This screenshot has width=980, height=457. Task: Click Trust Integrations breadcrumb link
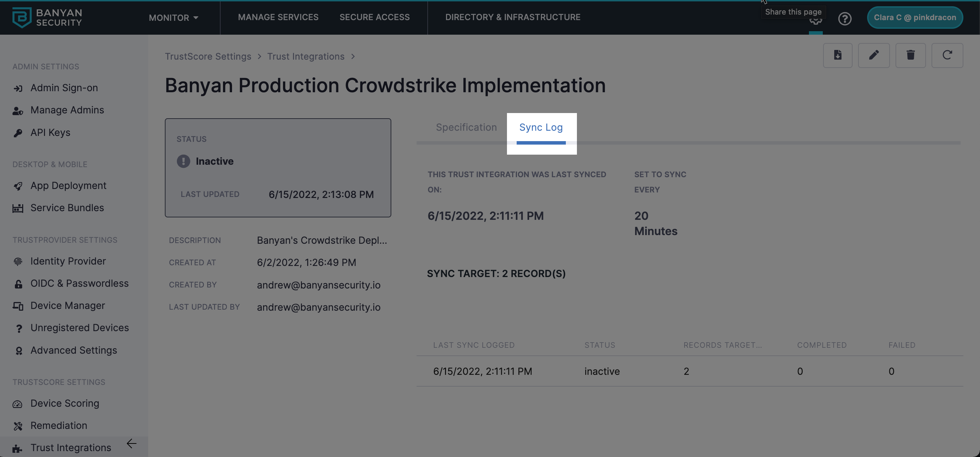305,57
